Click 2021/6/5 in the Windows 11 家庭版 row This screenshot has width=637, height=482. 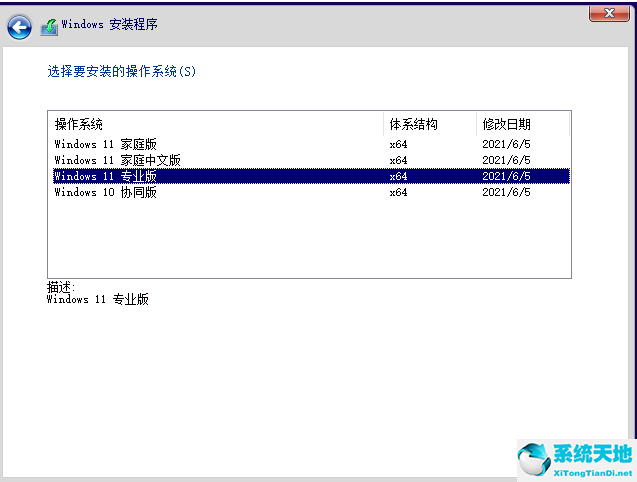(506, 144)
